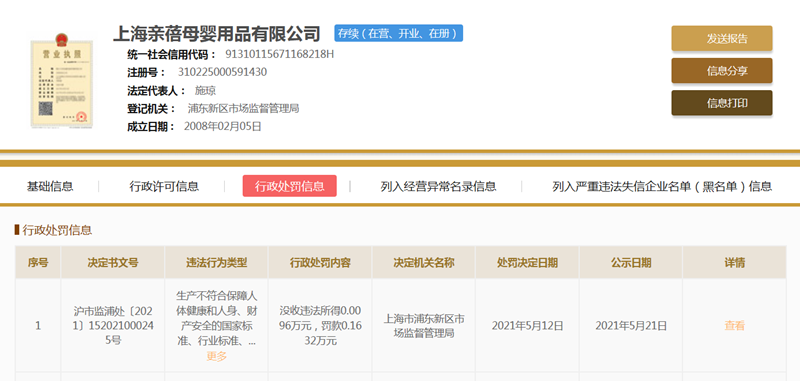The height and width of the screenshot is (381, 800).
Task: Open the 列入严重违法失信企业名单（黑名单）信息 tab
Action: click(662, 186)
